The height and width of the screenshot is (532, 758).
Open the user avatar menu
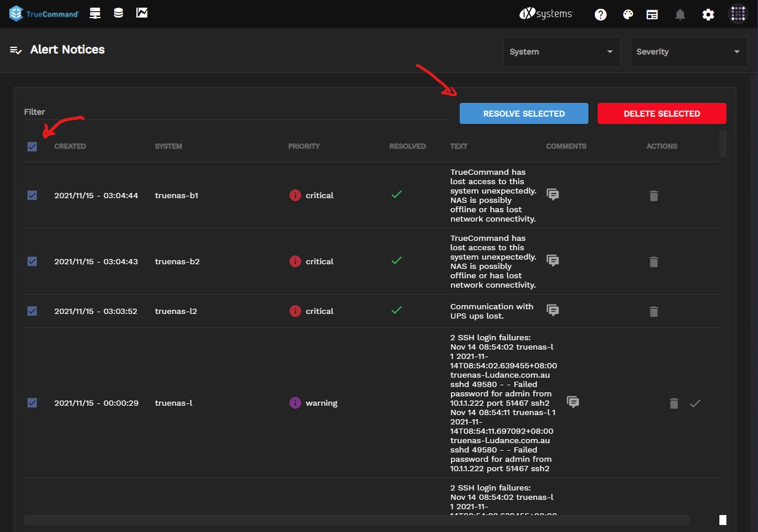tap(738, 14)
